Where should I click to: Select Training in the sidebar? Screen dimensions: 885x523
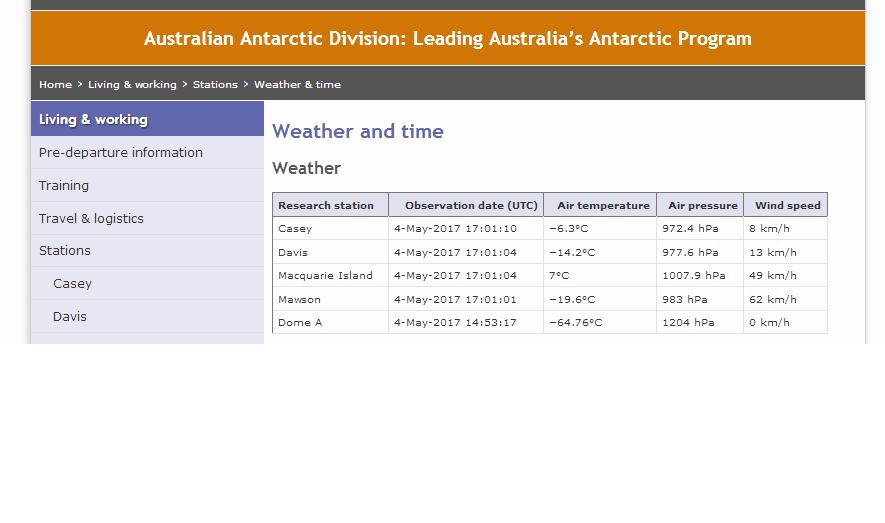click(x=147, y=186)
